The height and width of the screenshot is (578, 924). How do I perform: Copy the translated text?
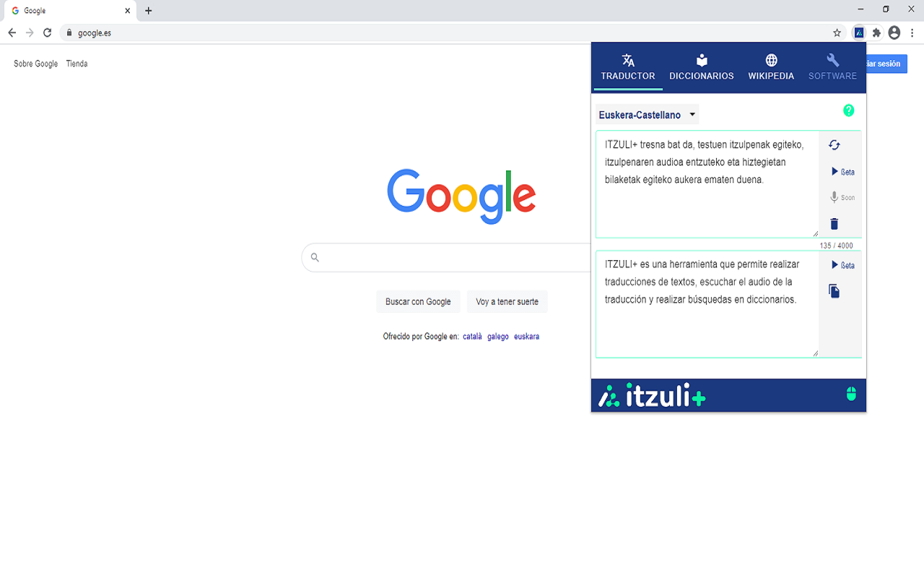tap(834, 290)
